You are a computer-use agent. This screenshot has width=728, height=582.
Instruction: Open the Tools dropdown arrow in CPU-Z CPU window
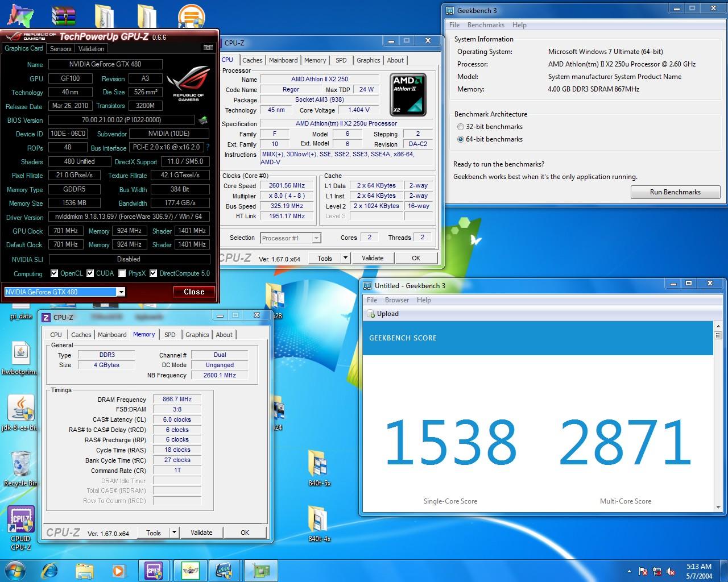[x=345, y=258]
